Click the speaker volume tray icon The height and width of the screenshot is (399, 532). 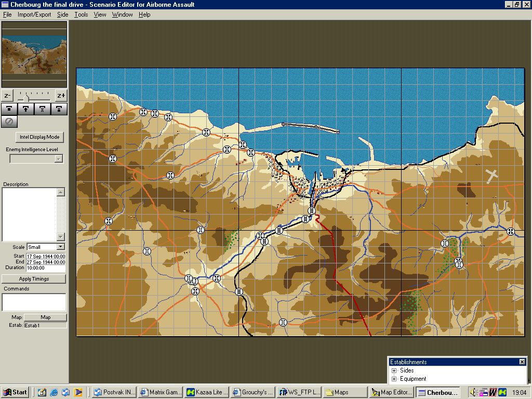474,392
